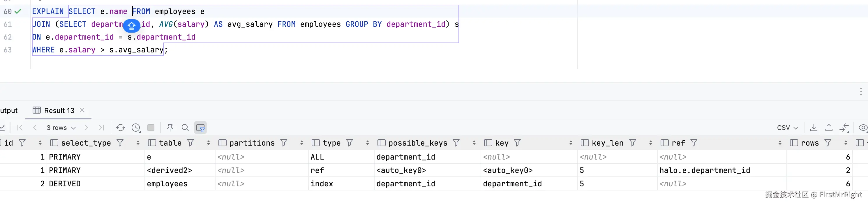Image resolution: width=868 pixels, height=205 pixels.
Task: Open the 3 rows page size dropdown
Action: tap(61, 128)
